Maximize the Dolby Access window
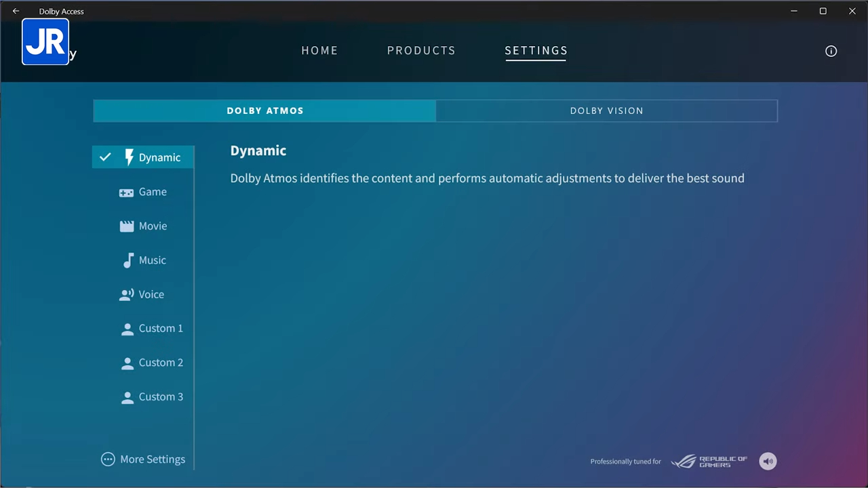The width and height of the screenshot is (868, 488). point(823,11)
